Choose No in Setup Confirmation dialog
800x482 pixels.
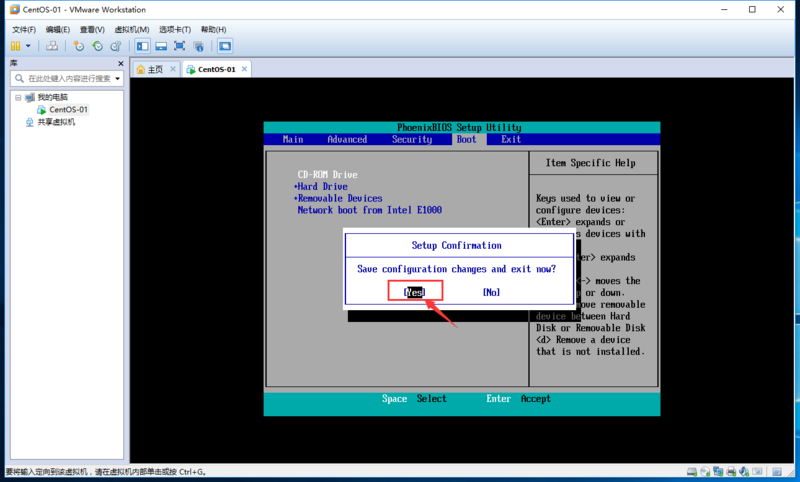(x=491, y=292)
